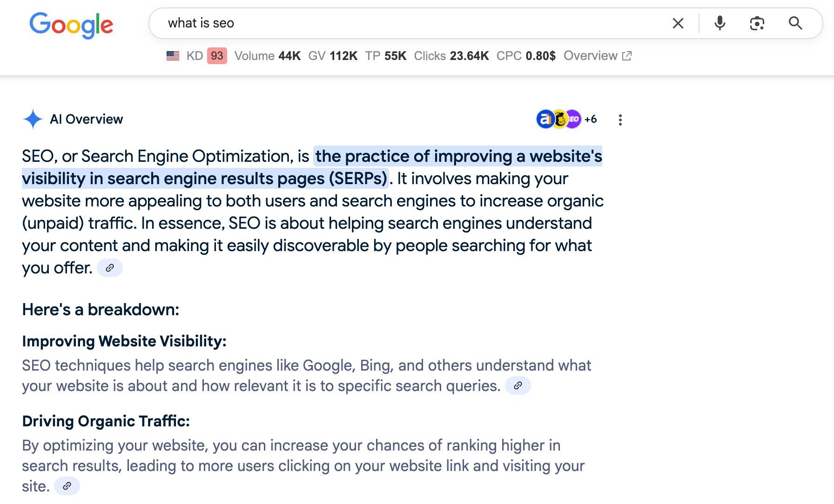Click inside the 'what is seo' search field
Image resolution: width=834 pixels, height=504 pixels.
click(x=326, y=23)
